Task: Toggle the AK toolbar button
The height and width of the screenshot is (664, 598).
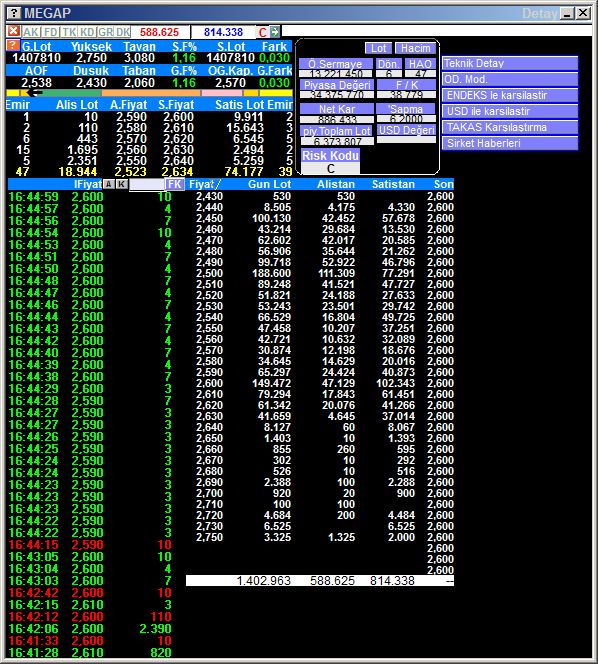Action: (31, 32)
